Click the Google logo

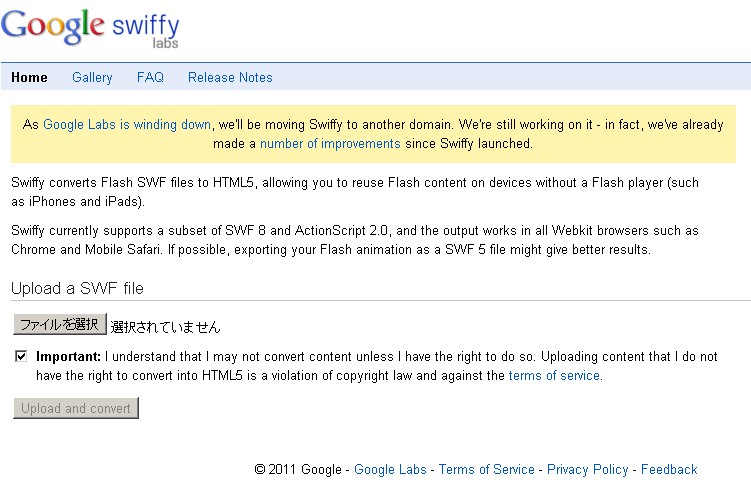click(52, 24)
